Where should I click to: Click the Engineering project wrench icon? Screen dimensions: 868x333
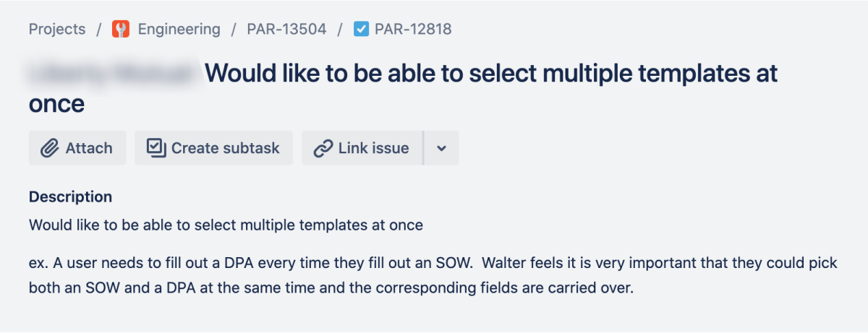click(121, 30)
